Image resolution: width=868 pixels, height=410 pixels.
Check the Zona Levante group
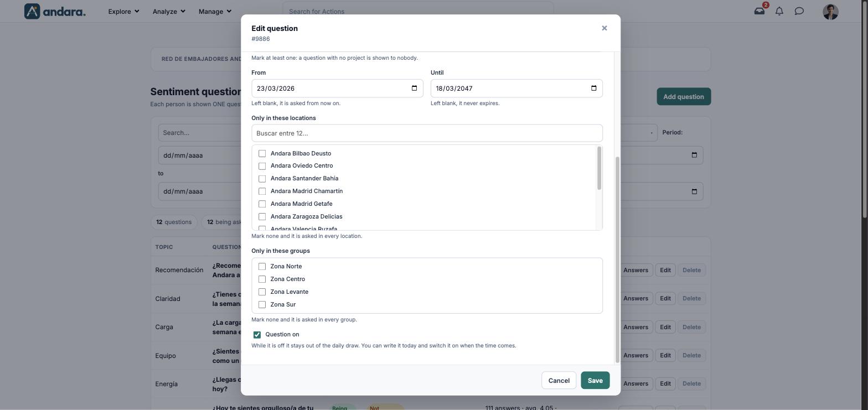262,292
